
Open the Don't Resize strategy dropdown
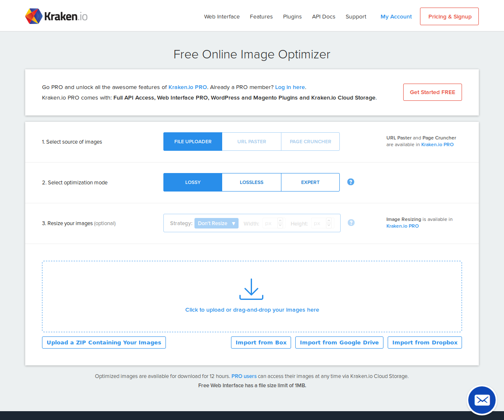coord(216,223)
